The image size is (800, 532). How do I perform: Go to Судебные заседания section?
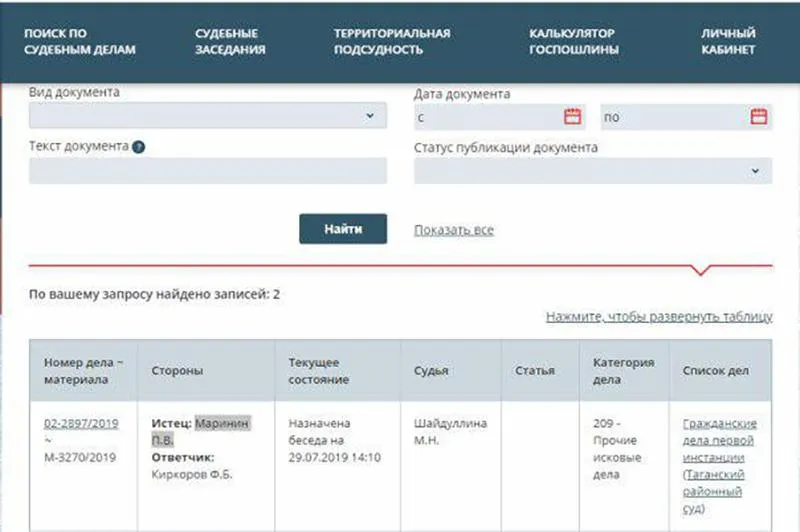pos(230,41)
